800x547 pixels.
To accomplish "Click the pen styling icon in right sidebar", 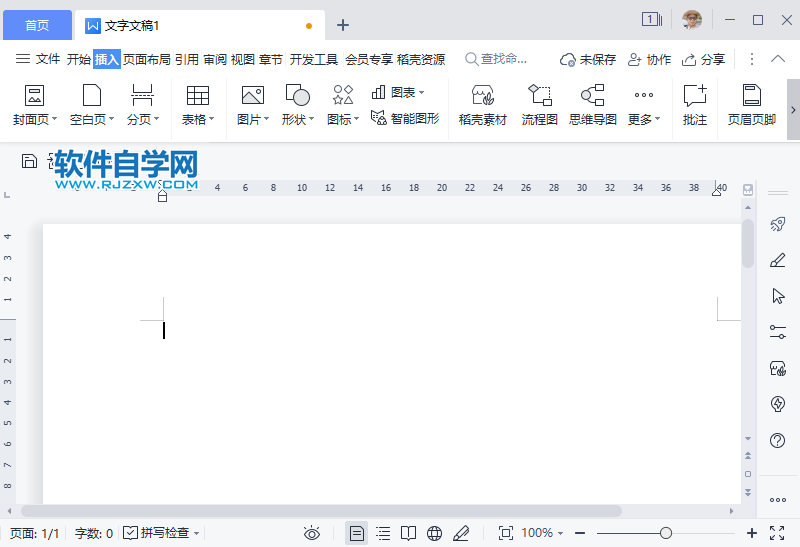I will tap(778, 260).
